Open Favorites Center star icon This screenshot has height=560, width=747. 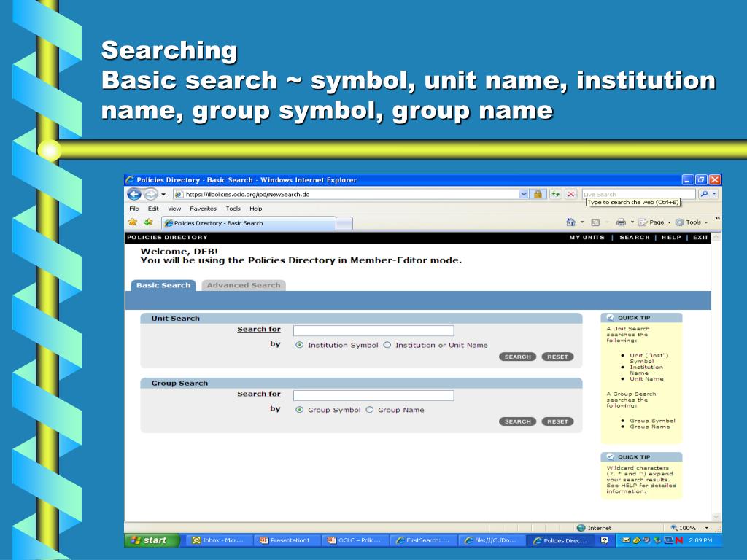(133, 222)
